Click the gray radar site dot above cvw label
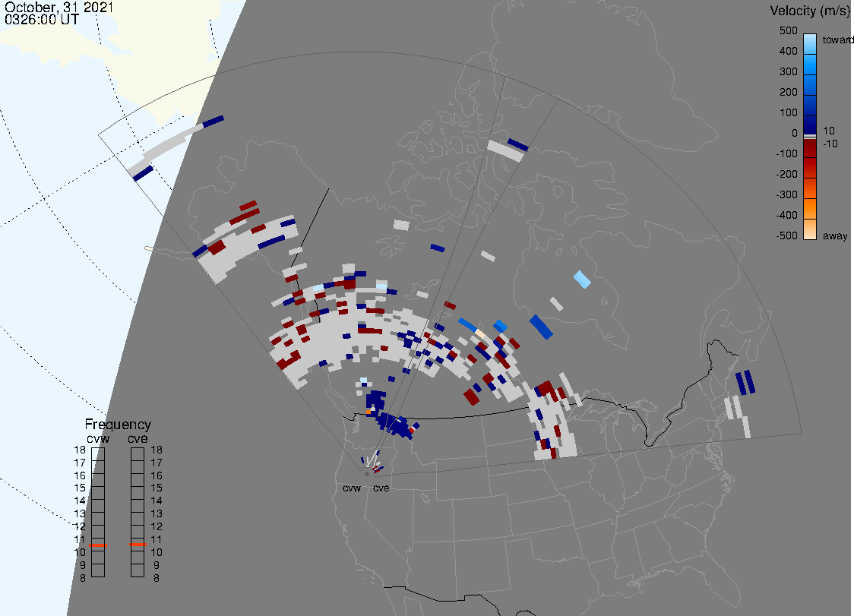Viewport: 854px width, 616px height. [x=367, y=474]
